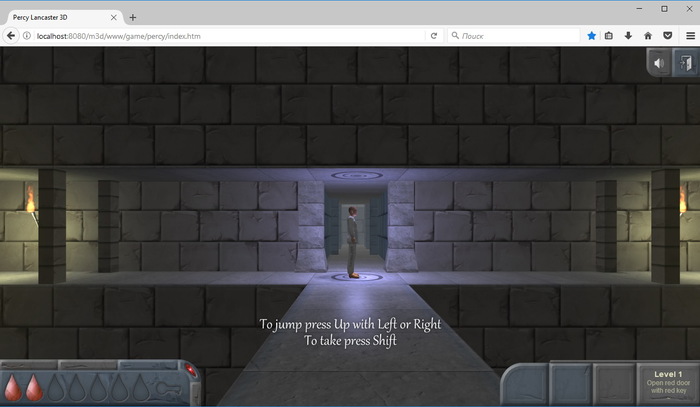Click the seventh empty blood drop outline
700x407 pixels.
141,387
